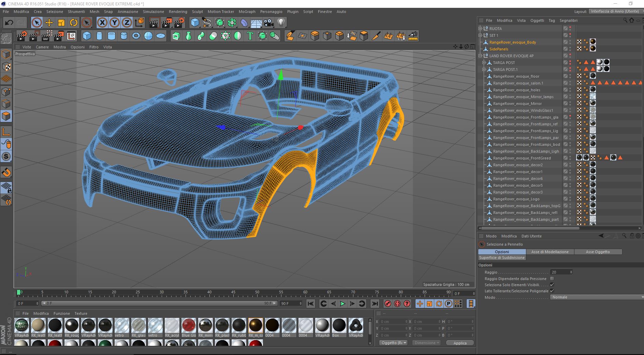The width and height of the screenshot is (644, 355).
Task: Select the Blue Gla red glass material
Action: pos(189,327)
